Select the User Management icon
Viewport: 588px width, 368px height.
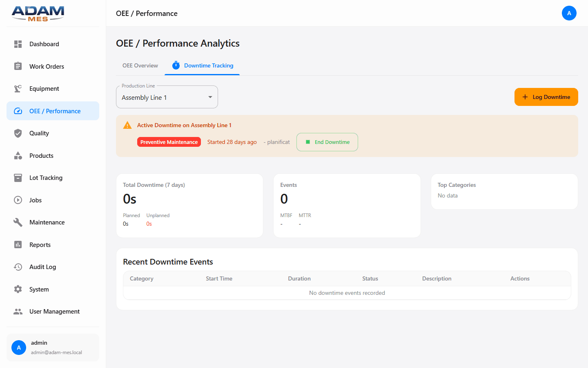pos(18,311)
